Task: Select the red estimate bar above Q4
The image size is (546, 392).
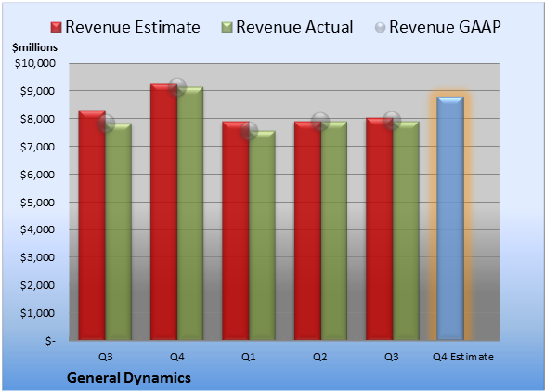Action: click(163, 212)
